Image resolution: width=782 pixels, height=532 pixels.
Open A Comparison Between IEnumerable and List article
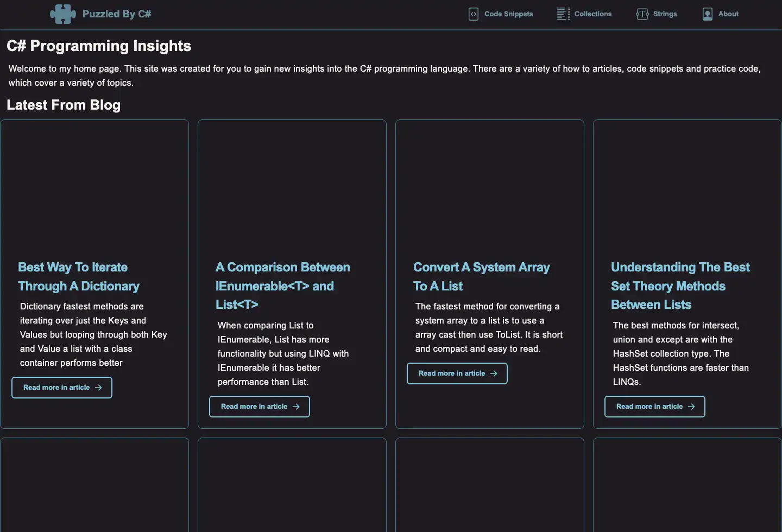pos(282,286)
